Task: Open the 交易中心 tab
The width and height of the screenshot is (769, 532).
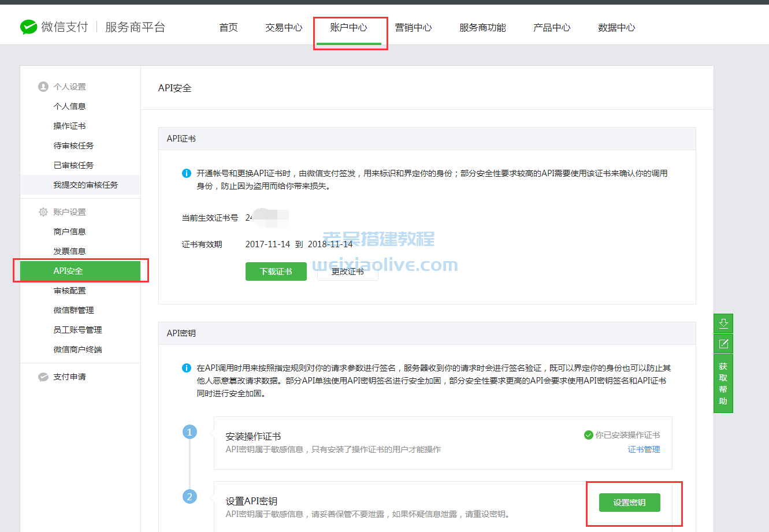Action: click(x=283, y=27)
